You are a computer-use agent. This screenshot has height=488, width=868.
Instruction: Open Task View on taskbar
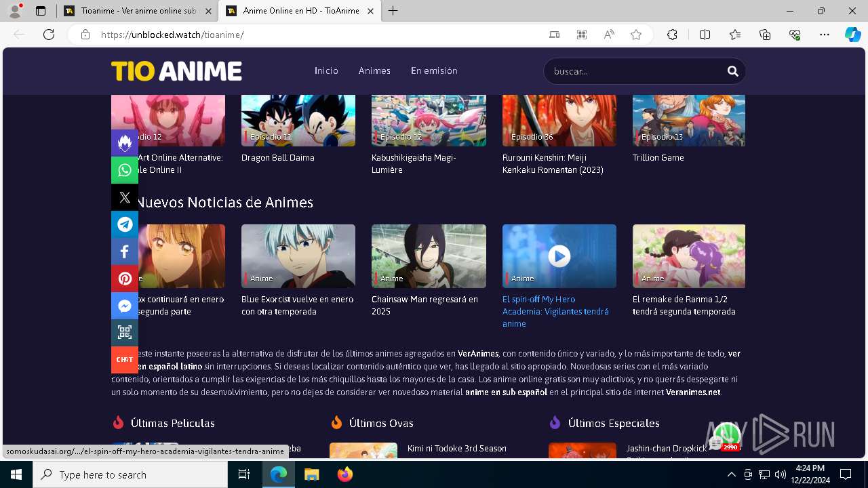pos(244,475)
